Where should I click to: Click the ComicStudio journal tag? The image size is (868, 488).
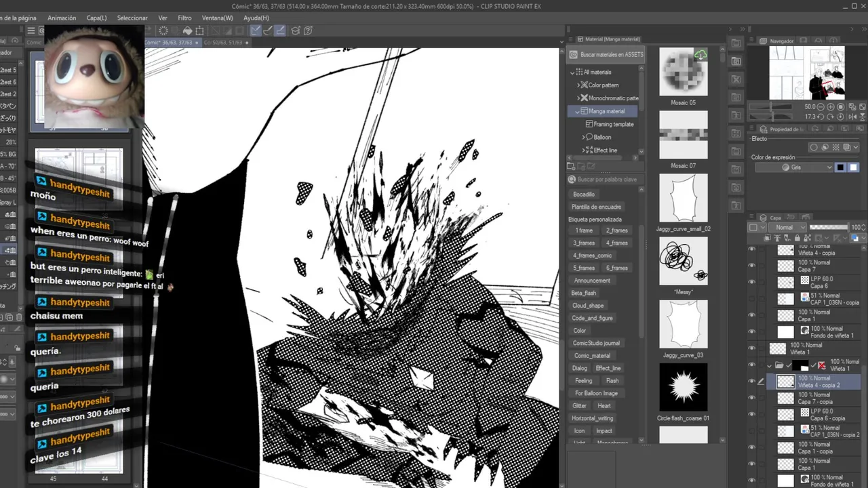coord(597,343)
